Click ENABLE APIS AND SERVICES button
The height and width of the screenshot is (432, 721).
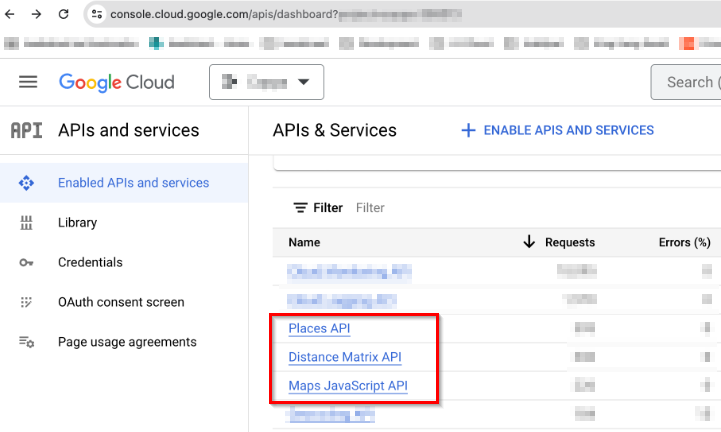point(557,130)
